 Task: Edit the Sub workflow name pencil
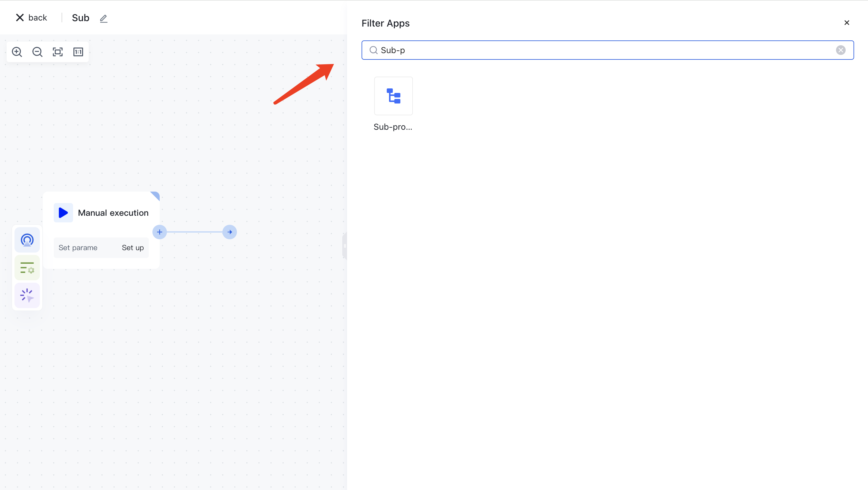point(104,18)
